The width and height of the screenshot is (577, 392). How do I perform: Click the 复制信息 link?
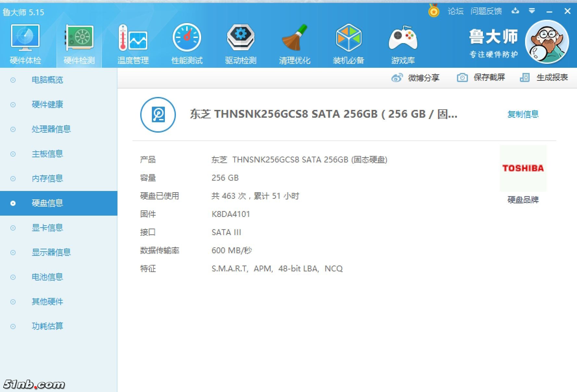(x=523, y=114)
